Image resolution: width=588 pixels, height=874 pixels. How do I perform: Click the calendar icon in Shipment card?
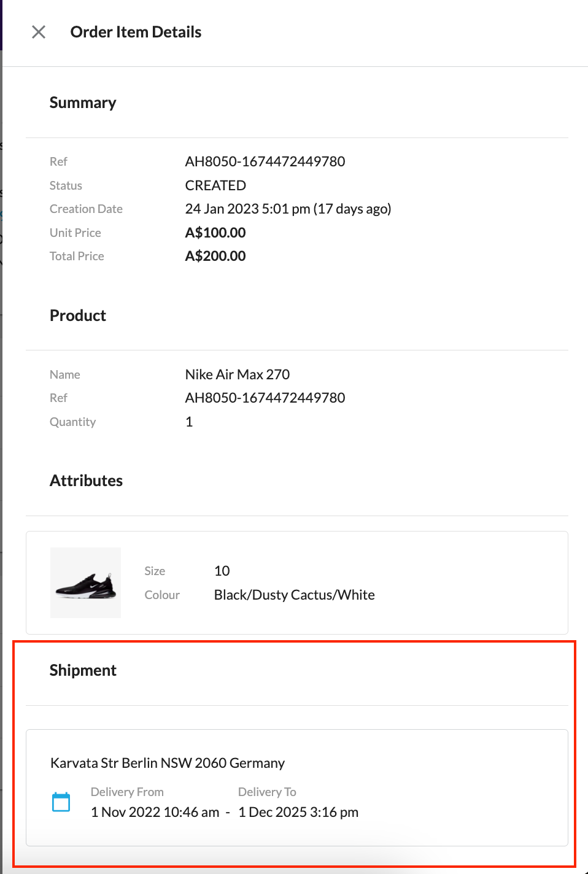coord(61,802)
